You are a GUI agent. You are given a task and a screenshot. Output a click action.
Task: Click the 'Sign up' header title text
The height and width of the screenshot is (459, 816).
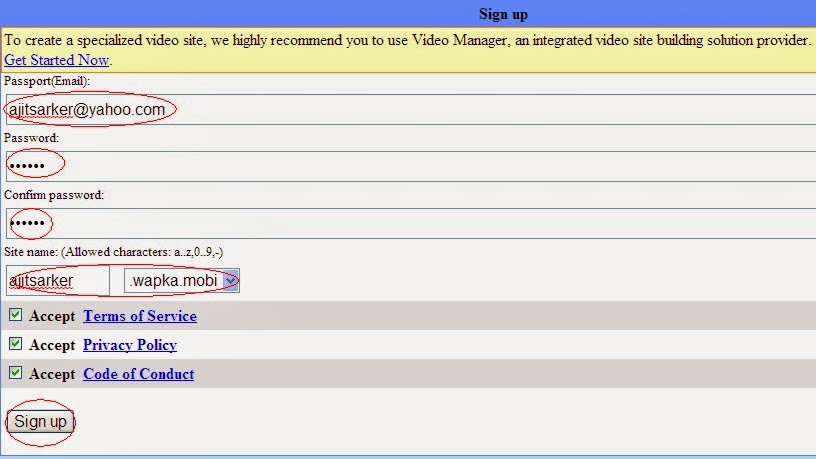coord(503,14)
